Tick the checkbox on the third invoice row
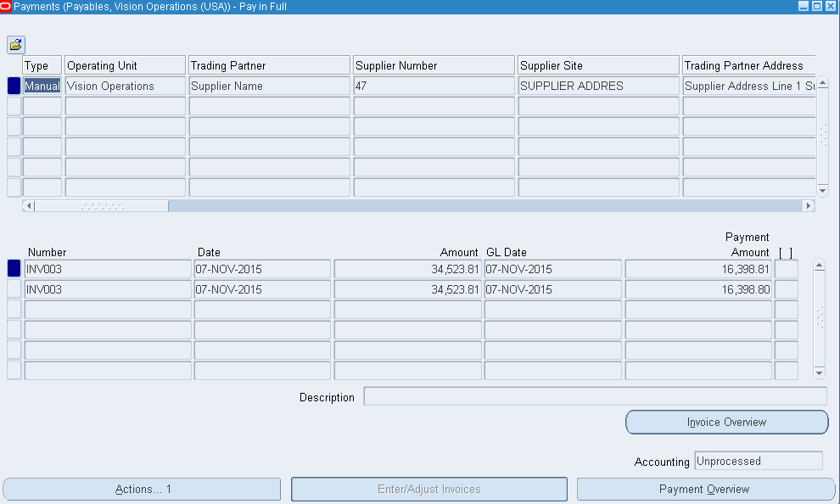The height and width of the screenshot is (504, 840). (786, 310)
